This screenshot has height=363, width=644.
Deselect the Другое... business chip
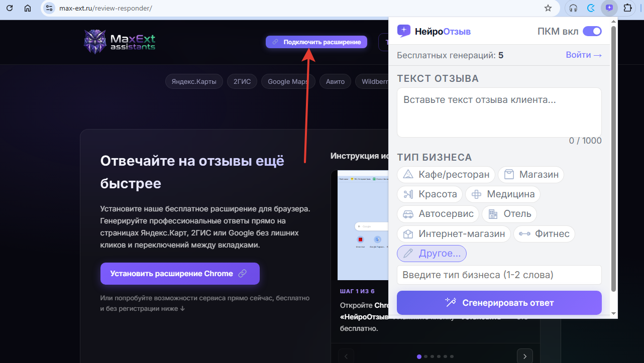point(432,254)
